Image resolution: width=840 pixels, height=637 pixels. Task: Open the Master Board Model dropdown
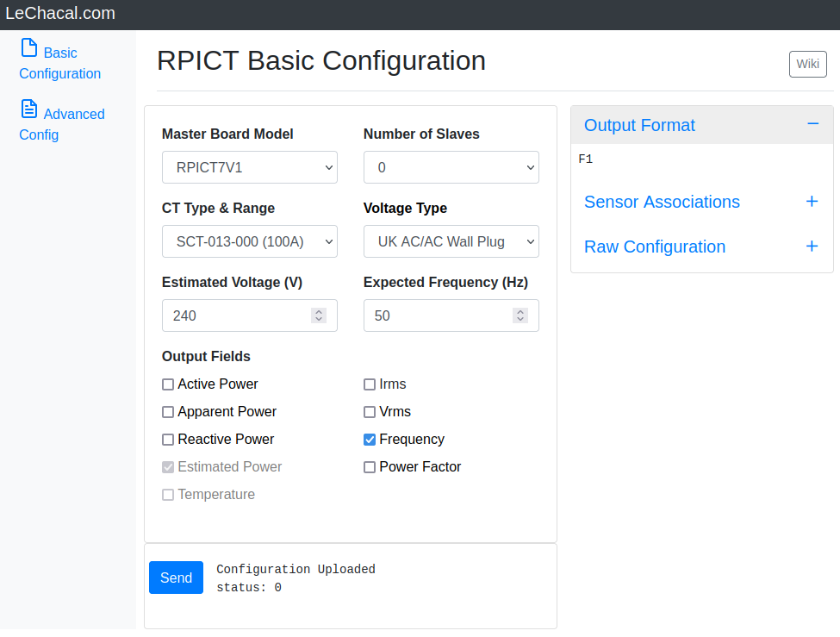(250, 167)
